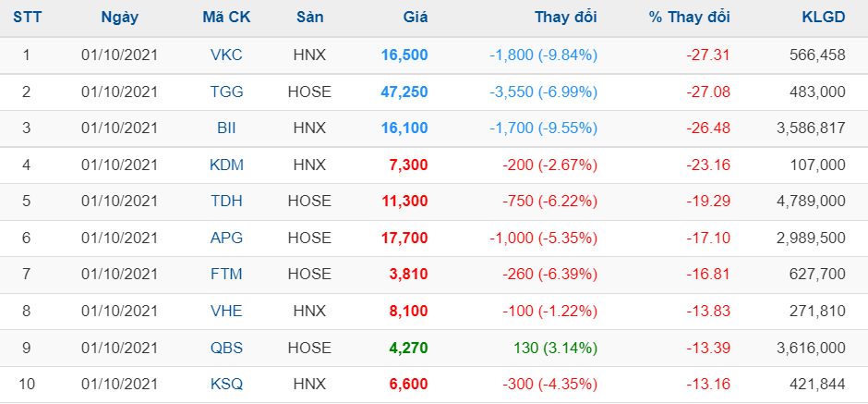Open the VKC stock ticker link
The width and height of the screenshot is (868, 404).
point(226,55)
